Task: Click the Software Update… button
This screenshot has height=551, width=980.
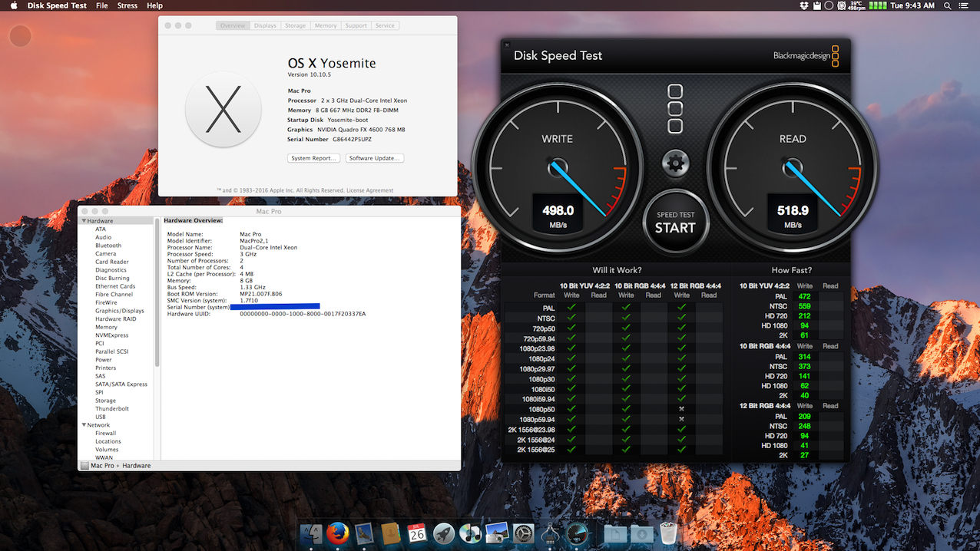Action: click(374, 158)
